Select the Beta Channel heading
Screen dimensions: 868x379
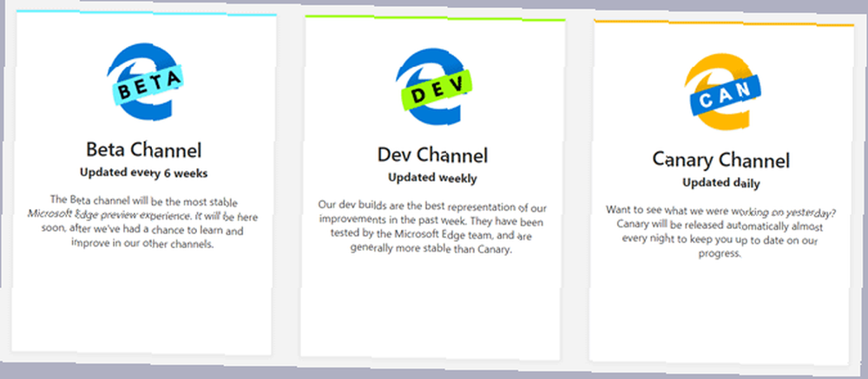(x=143, y=150)
